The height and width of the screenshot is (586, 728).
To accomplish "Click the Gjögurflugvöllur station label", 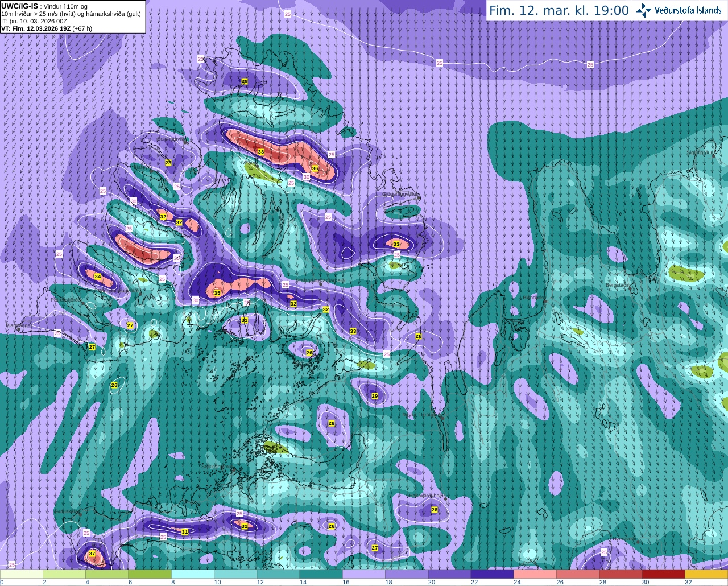I will pos(402,194).
